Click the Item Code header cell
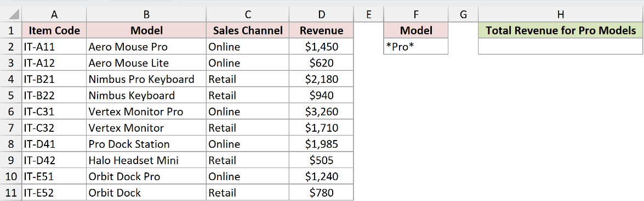This screenshot has width=644, height=201. [54, 31]
